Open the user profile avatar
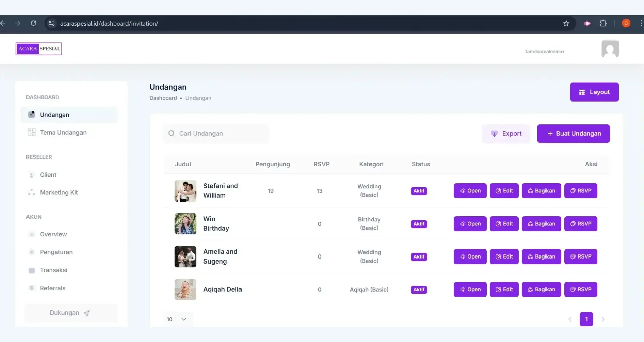 (610, 49)
